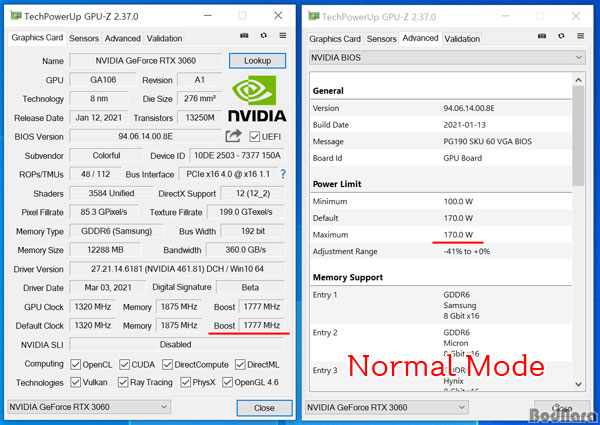The image size is (600, 425).
Task: Switch to Sensors tab in left window
Action: [84, 38]
